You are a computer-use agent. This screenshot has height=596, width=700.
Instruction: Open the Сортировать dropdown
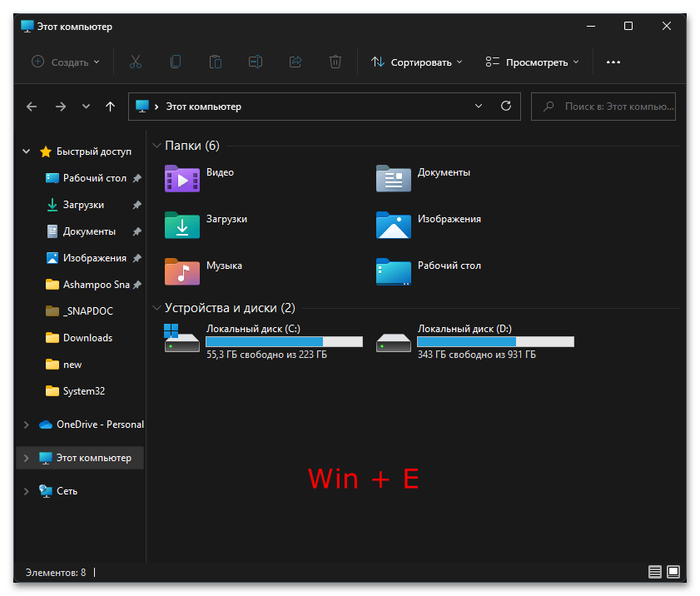point(416,62)
